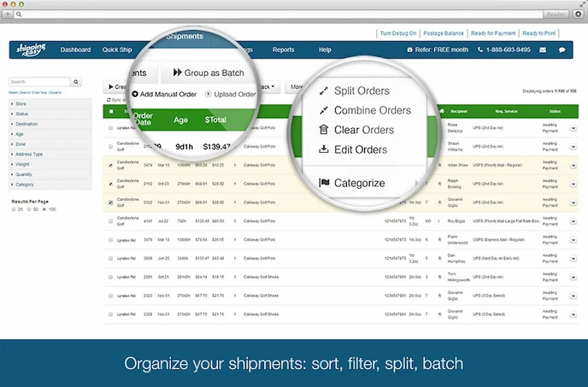Click the Group as Batch button
This screenshot has height=387, width=588.
(x=209, y=73)
